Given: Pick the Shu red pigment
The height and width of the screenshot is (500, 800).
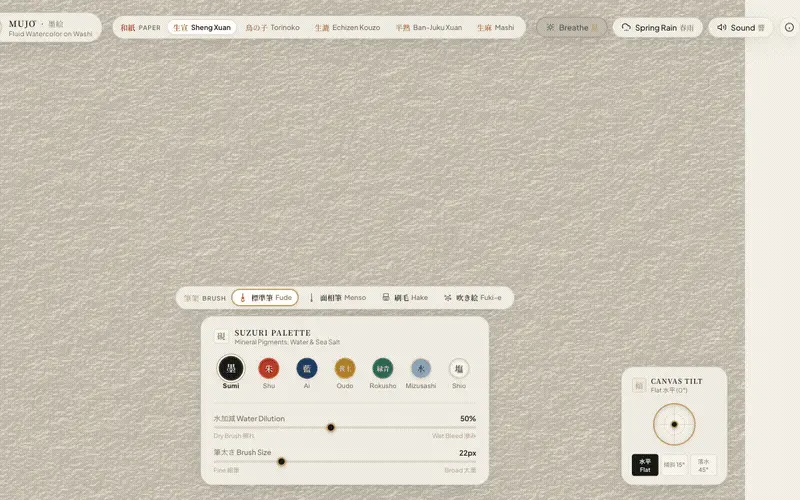Looking at the screenshot, I should tap(269, 368).
